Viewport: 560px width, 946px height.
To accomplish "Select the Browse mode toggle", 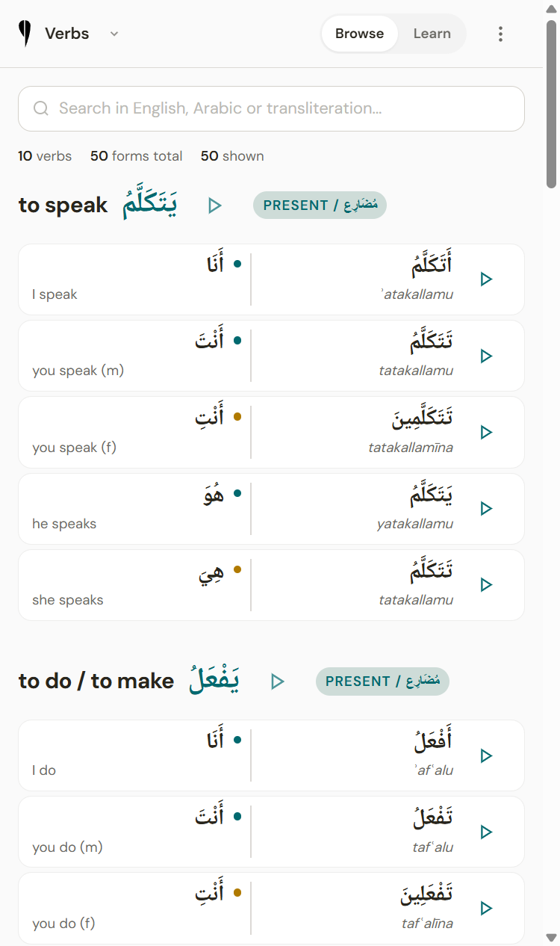I will tap(359, 34).
